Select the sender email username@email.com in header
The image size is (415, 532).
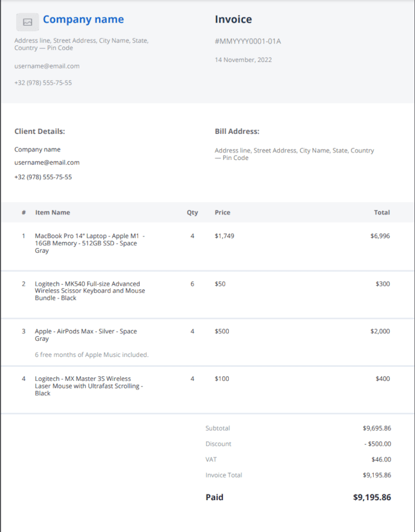click(x=47, y=66)
